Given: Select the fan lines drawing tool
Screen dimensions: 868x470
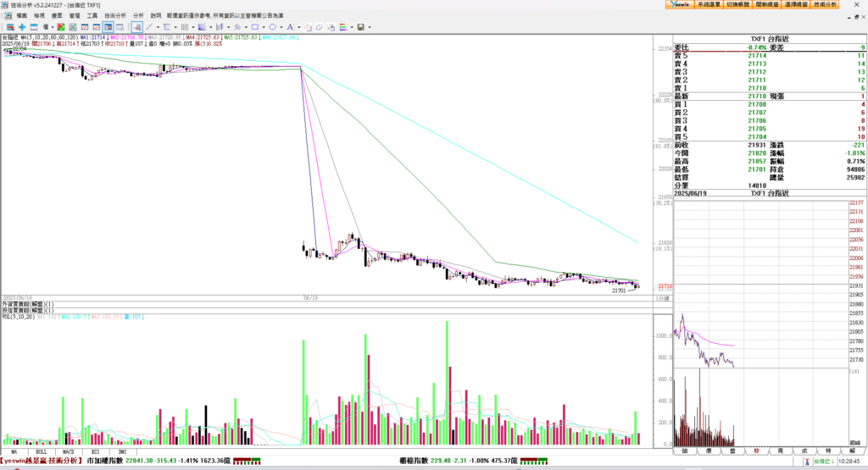Looking at the screenshot, I should [202, 27].
